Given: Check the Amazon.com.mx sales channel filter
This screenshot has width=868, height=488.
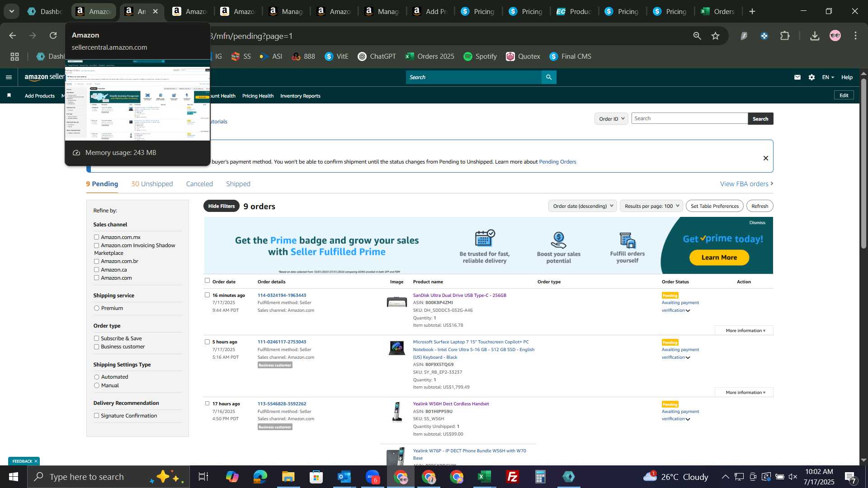Looking at the screenshot, I should point(96,237).
